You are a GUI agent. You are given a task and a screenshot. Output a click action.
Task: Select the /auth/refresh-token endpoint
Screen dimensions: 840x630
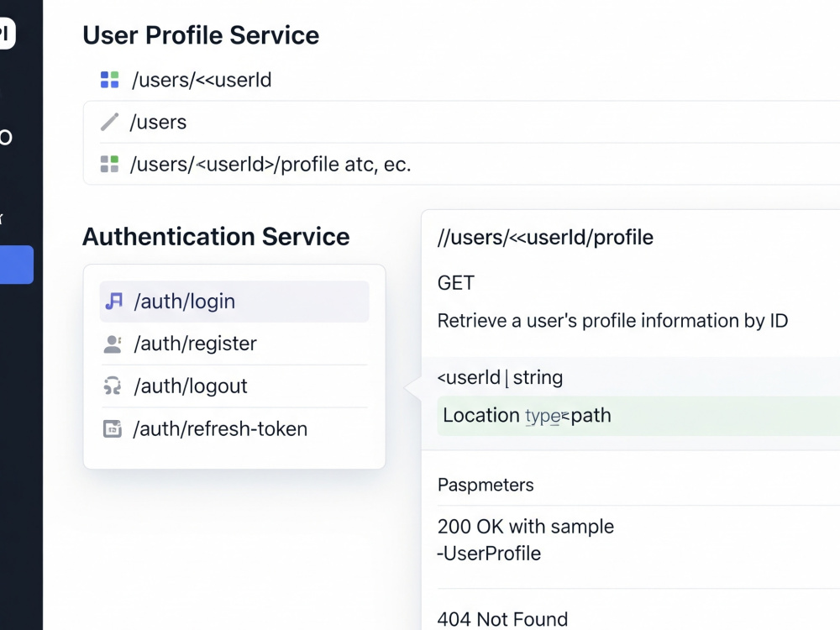(234, 428)
